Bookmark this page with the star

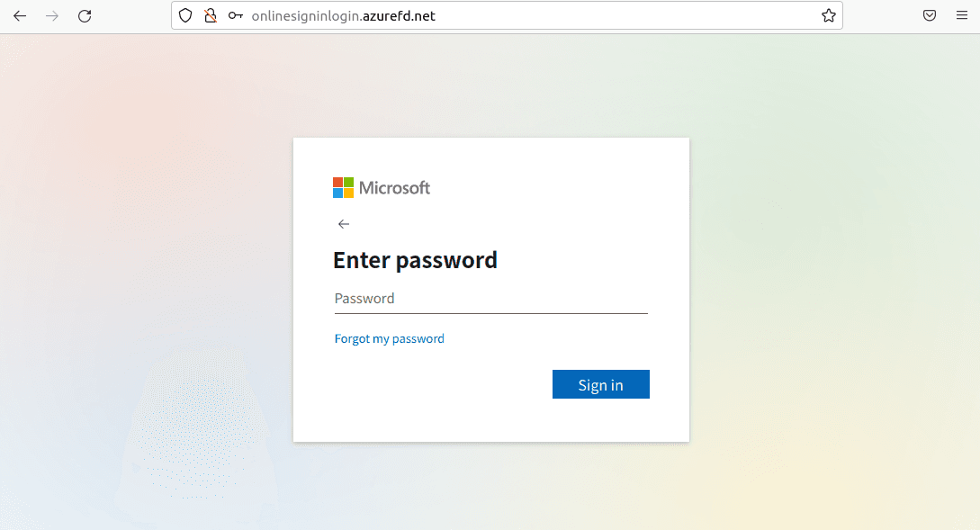(829, 15)
